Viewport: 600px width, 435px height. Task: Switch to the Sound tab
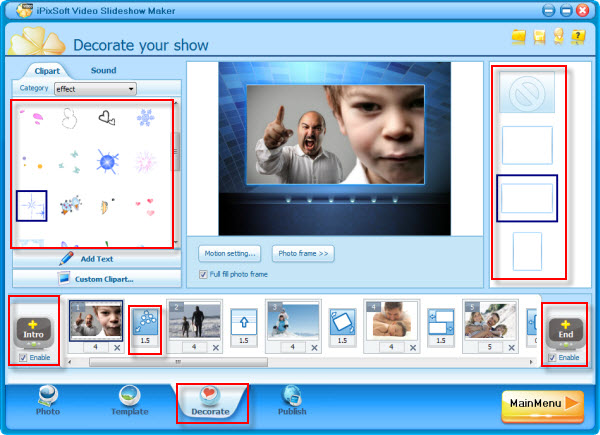103,70
